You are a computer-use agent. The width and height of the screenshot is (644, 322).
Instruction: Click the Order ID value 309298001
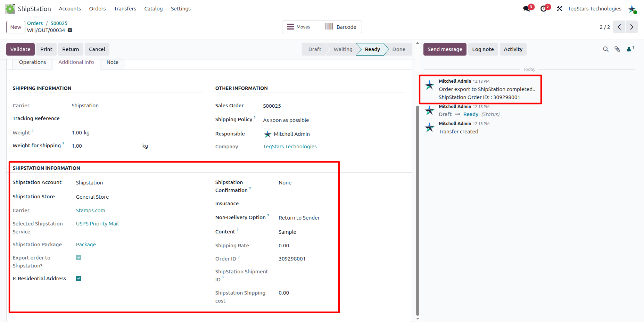[292, 259]
